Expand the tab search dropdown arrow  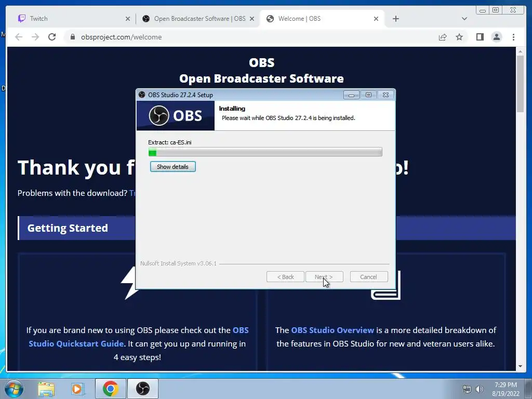[464, 19]
